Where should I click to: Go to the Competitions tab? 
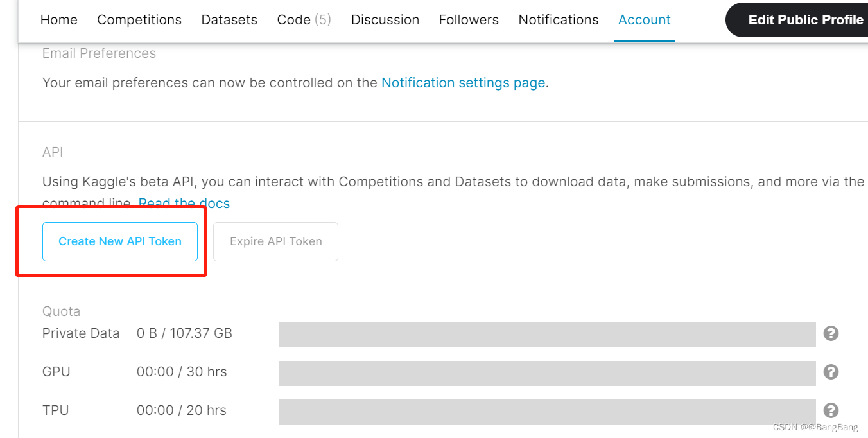tap(139, 20)
